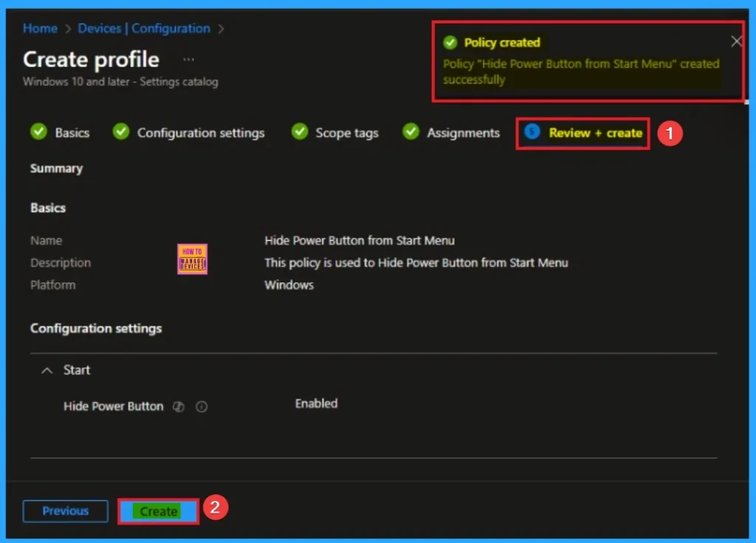Click the Configuration settings summary heading
This screenshot has width=756, height=543.
click(x=96, y=329)
